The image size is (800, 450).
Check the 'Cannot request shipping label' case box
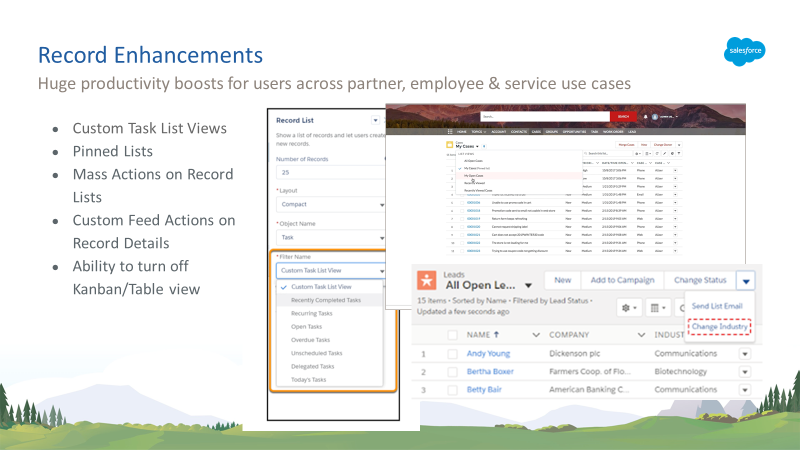[x=462, y=227]
